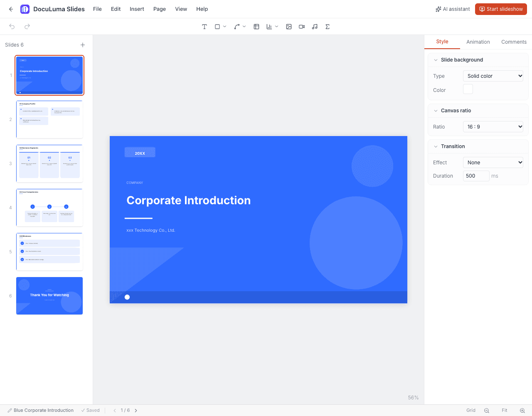This screenshot has width=532, height=416.
Task: Click the transition Duration input field
Action: 476,176
